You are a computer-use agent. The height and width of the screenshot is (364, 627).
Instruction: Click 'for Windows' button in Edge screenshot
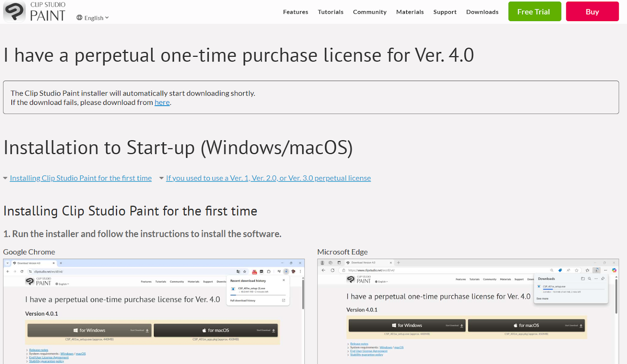pos(407,325)
